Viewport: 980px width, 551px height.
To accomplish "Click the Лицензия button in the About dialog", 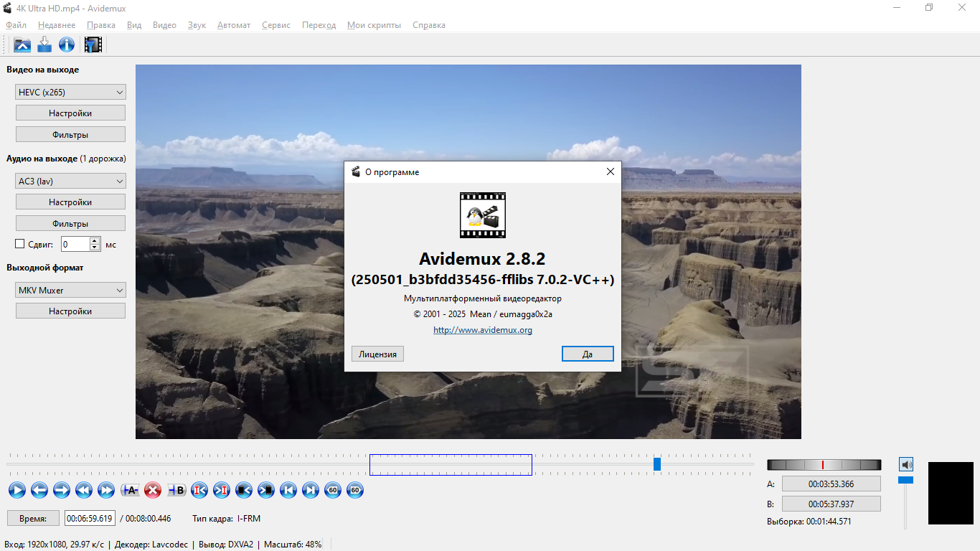I will [x=377, y=354].
